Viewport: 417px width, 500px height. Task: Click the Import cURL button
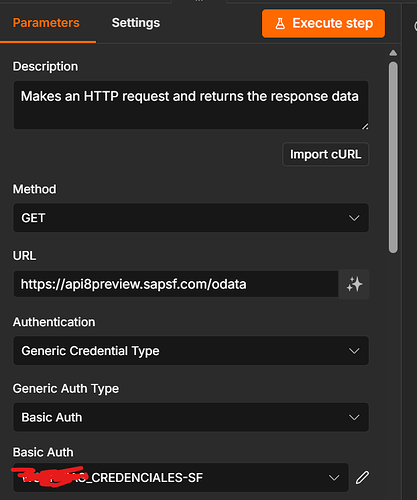tap(326, 154)
